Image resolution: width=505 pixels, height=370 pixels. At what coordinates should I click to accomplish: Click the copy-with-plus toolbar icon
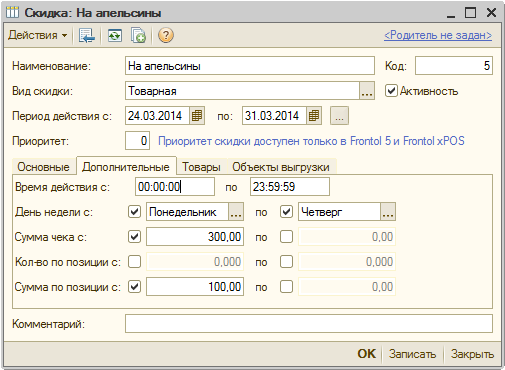[x=138, y=35]
